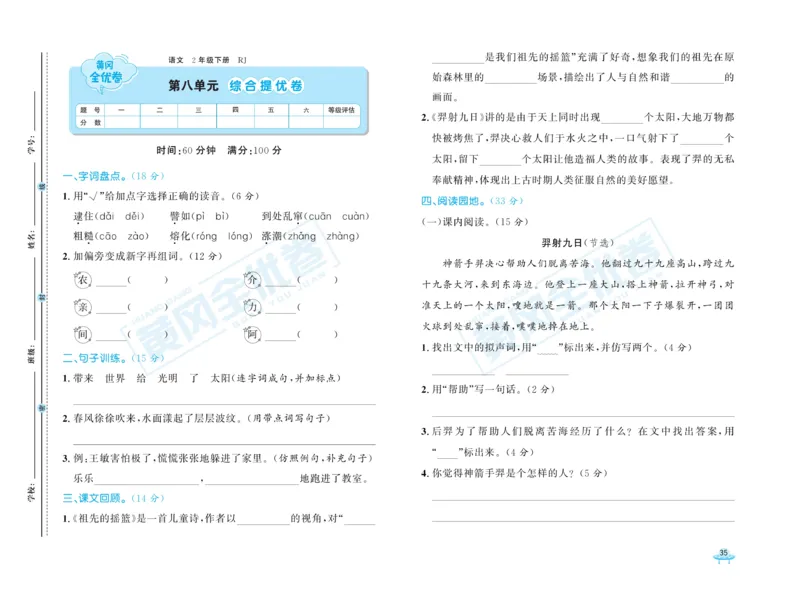800x605 pixels.
Task: Click the circled character 力
Action: [251, 306]
